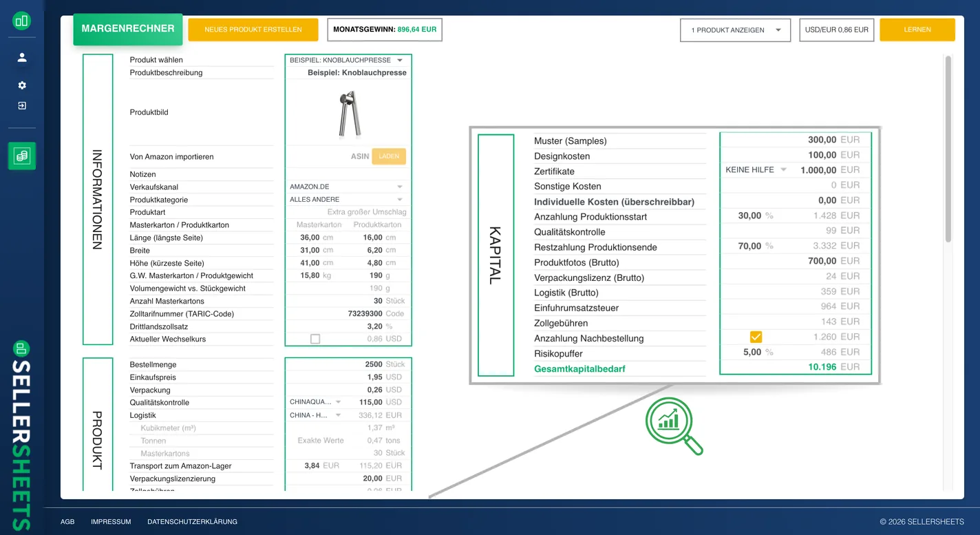Click the Risikopuffer 5,00 percent value
The image size is (980, 535).
click(752, 352)
